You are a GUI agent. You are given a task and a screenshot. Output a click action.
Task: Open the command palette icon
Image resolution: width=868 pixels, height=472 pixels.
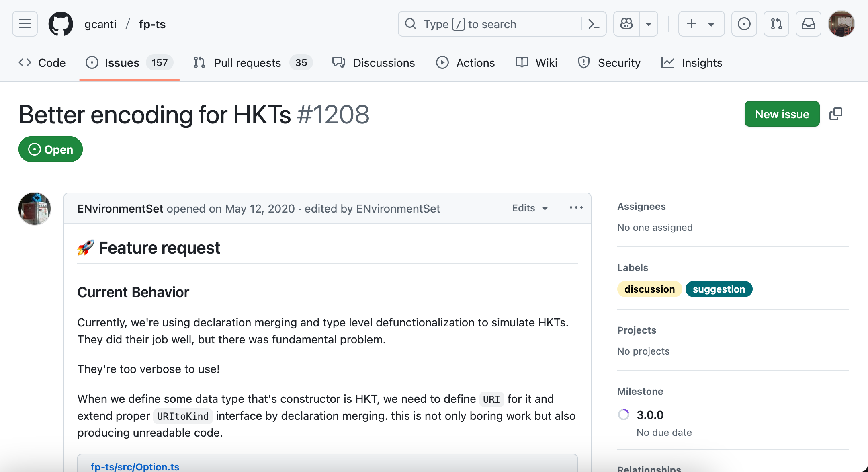(x=594, y=24)
